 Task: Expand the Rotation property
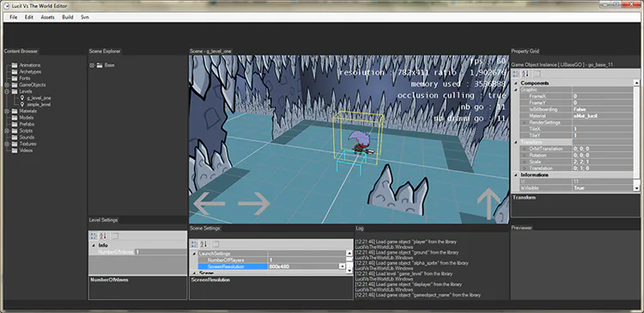(524, 156)
